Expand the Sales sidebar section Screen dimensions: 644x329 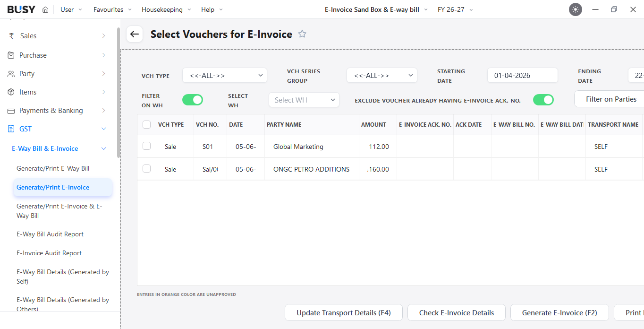tap(103, 36)
